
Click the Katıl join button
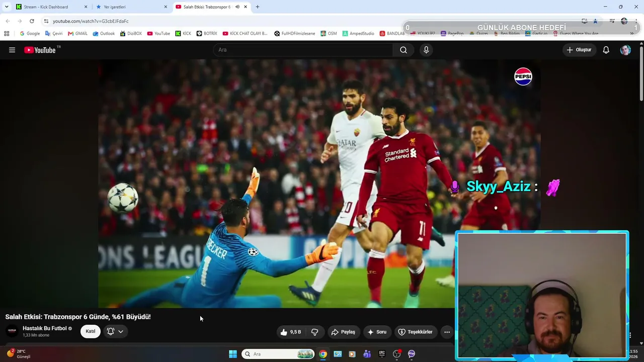(91, 331)
